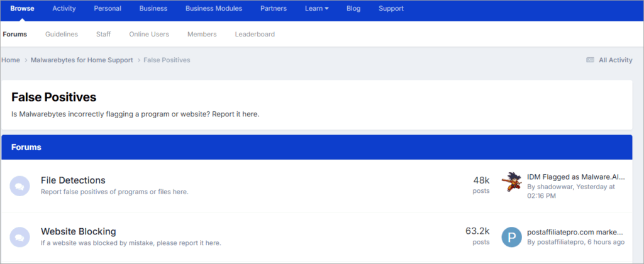Click the '6 hours ago' timestamp
The width and height of the screenshot is (644, 264).
coord(606,242)
